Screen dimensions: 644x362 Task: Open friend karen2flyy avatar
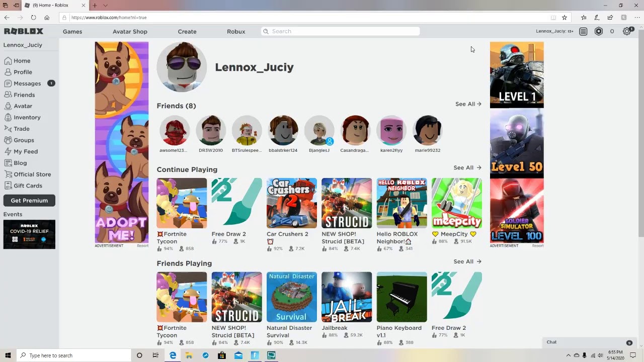(x=391, y=130)
